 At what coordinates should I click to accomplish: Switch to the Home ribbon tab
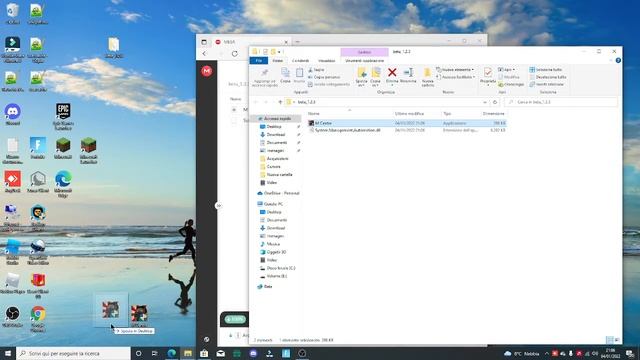pos(278,60)
